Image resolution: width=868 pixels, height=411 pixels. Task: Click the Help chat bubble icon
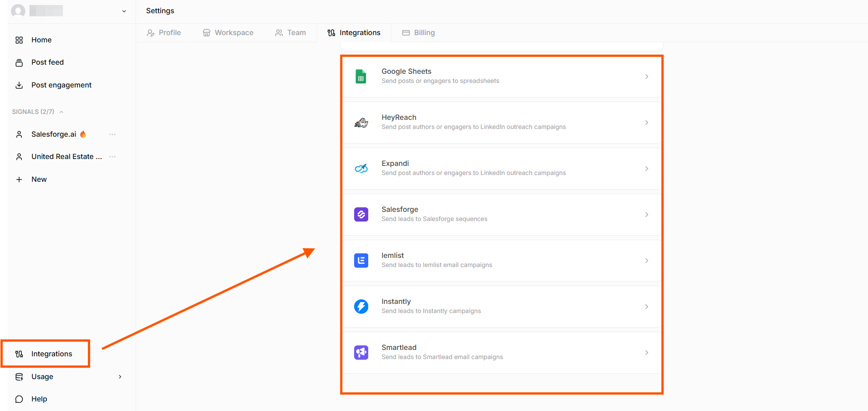pyautogui.click(x=19, y=399)
